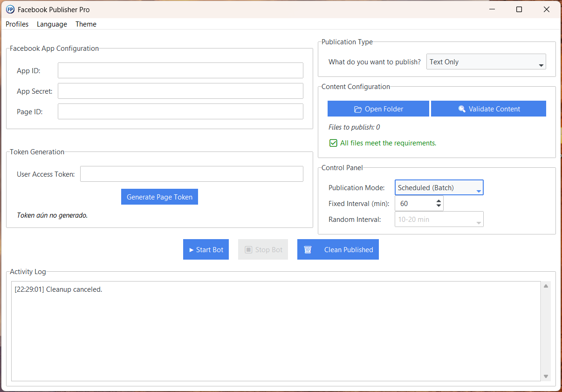Click the green checkmark validation icon

tap(333, 143)
